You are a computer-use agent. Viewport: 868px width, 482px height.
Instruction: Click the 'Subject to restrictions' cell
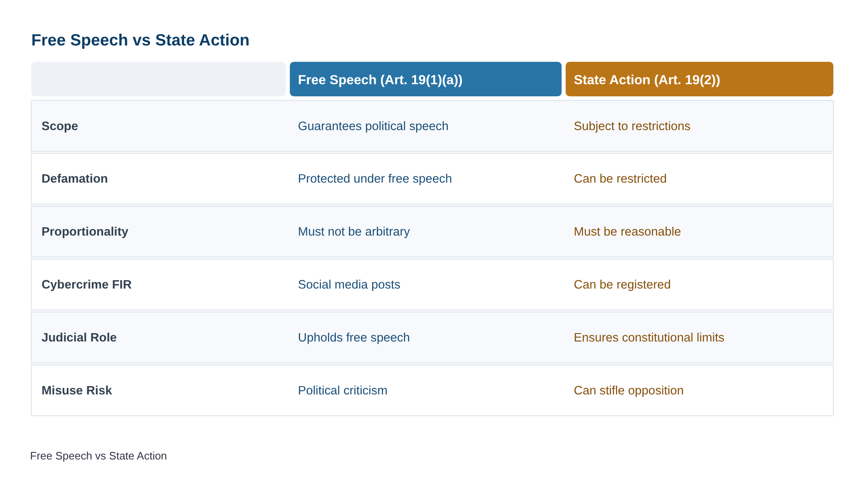tap(632, 126)
